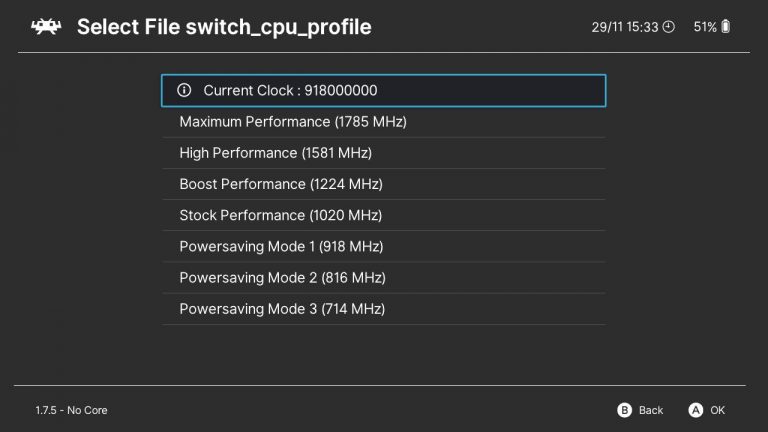Click the info icon beside Current Clock
This screenshot has width=768, height=432.
point(184,90)
